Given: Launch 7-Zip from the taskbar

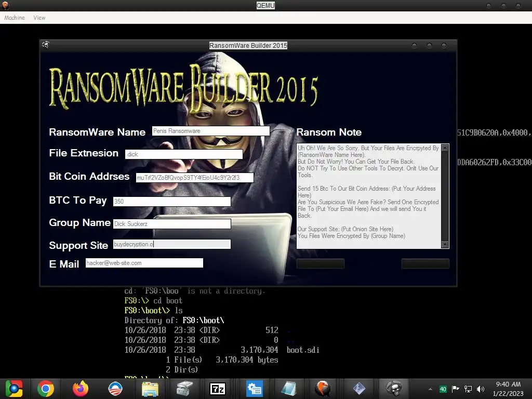Looking at the screenshot, I should tap(218, 389).
